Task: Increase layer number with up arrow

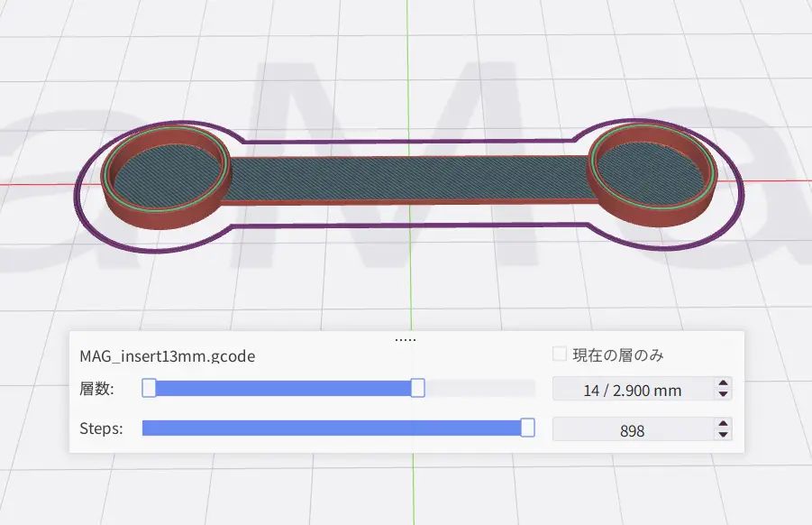Action: (722, 384)
